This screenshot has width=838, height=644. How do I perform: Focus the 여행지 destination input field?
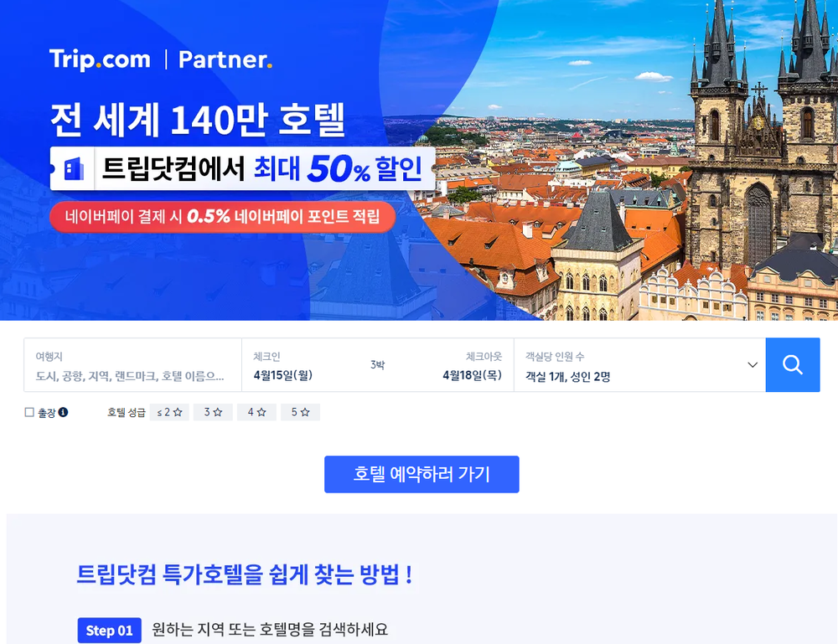[132, 365]
